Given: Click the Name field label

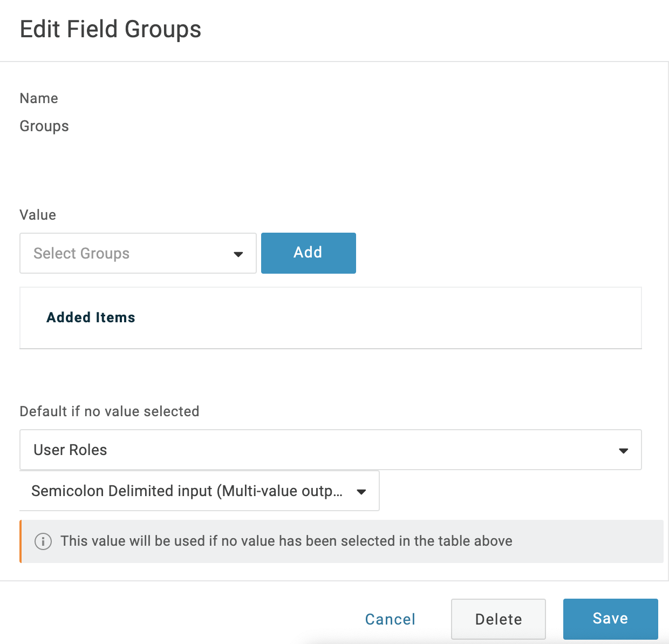Looking at the screenshot, I should [x=39, y=98].
